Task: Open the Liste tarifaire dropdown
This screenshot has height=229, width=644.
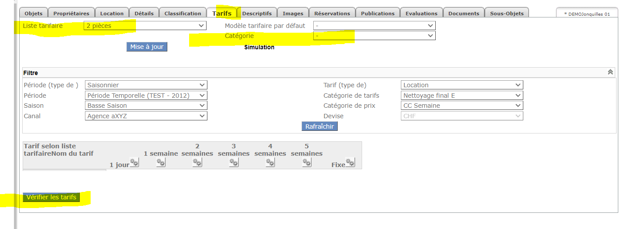Action: click(145, 26)
